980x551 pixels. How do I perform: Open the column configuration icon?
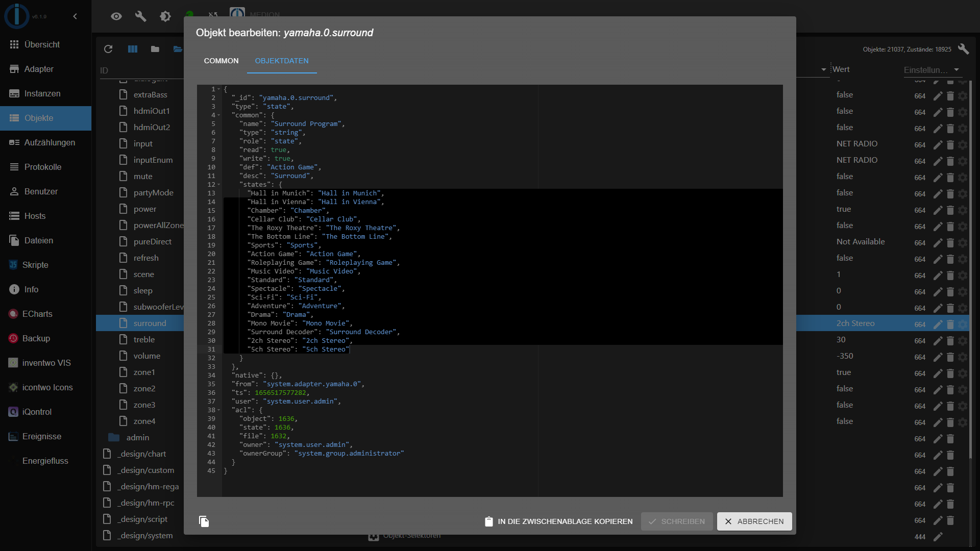pyautogui.click(x=133, y=49)
